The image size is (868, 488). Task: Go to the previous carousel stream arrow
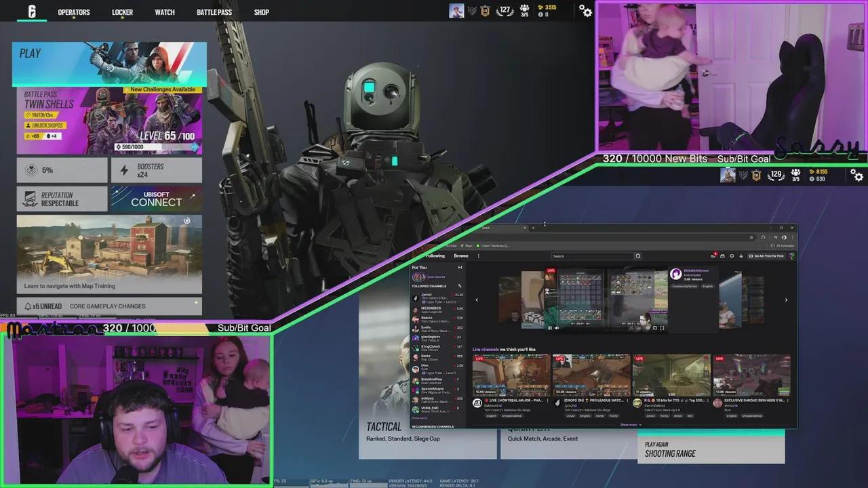pyautogui.click(x=477, y=300)
